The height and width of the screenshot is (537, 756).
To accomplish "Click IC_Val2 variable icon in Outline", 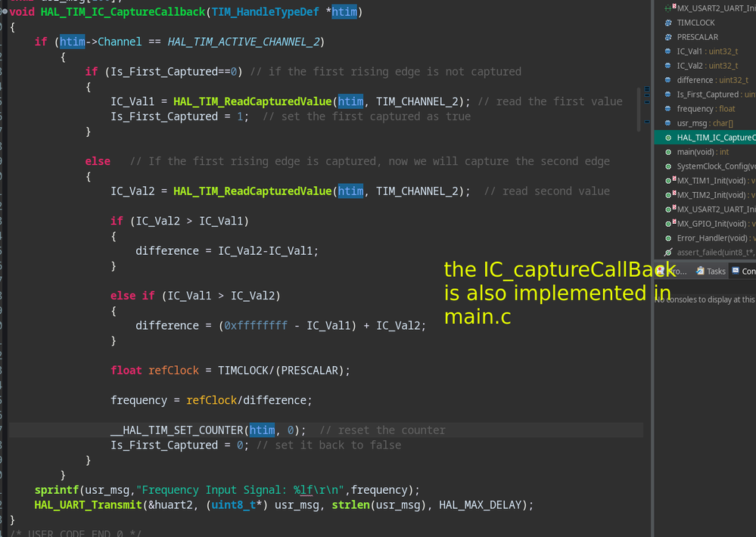I will click(x=668, y=66).
